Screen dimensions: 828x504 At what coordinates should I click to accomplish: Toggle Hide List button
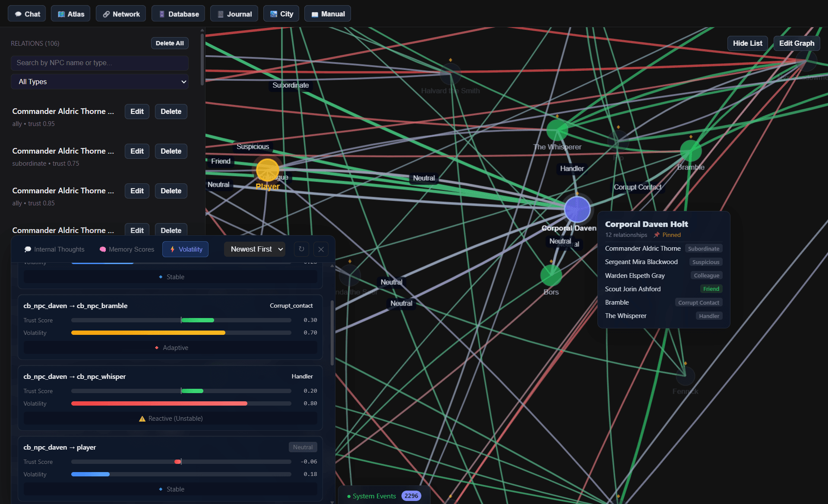click(747, 43)
